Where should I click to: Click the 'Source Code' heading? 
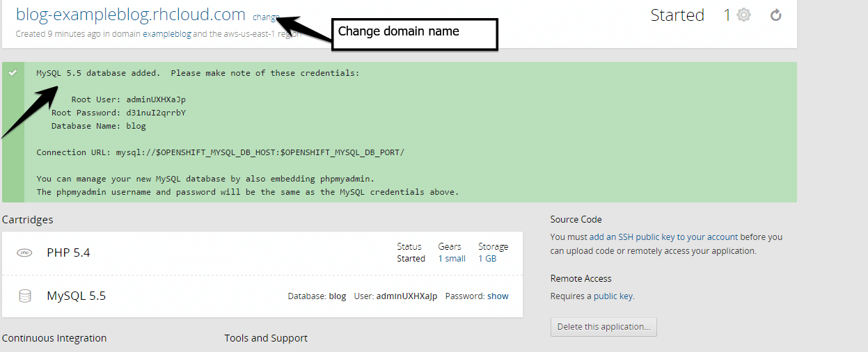pos(576,220)
